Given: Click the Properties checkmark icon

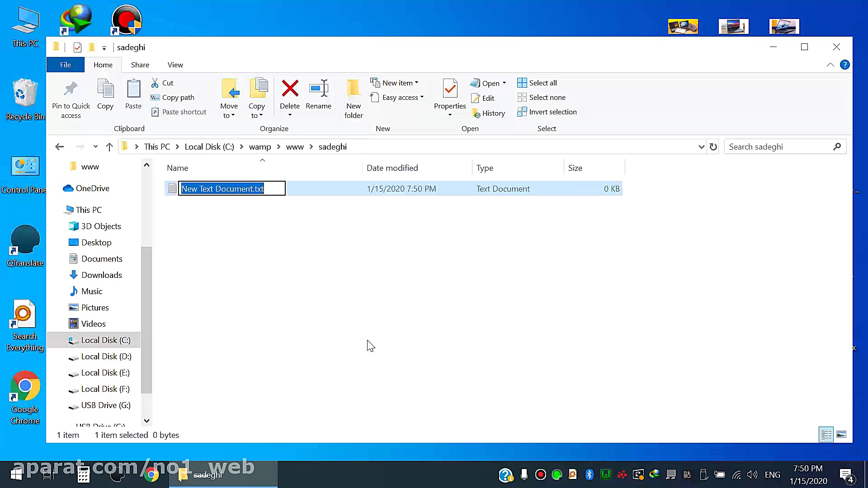Looking at the screenshot, I should point(449,89).
